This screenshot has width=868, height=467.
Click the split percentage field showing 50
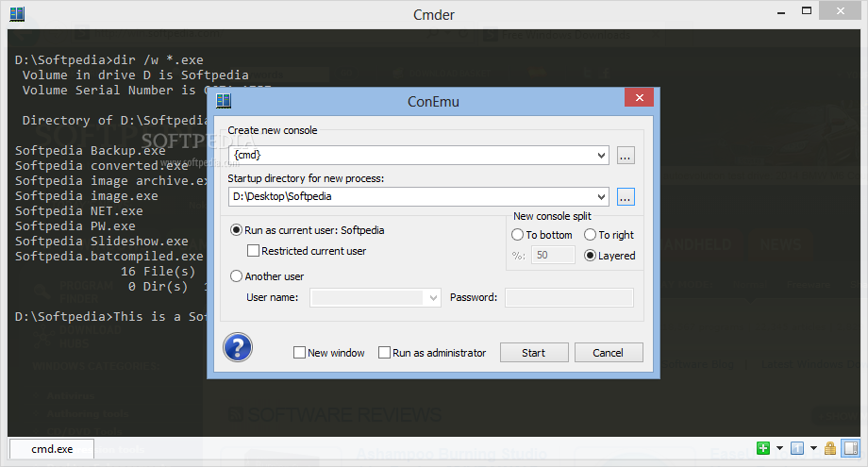pyautogui.click(x=553, y=255)
